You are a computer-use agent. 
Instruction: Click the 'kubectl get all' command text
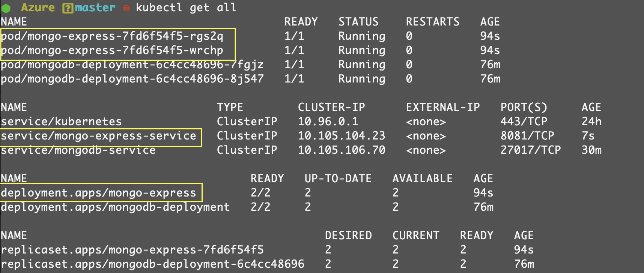click(186, 7)
